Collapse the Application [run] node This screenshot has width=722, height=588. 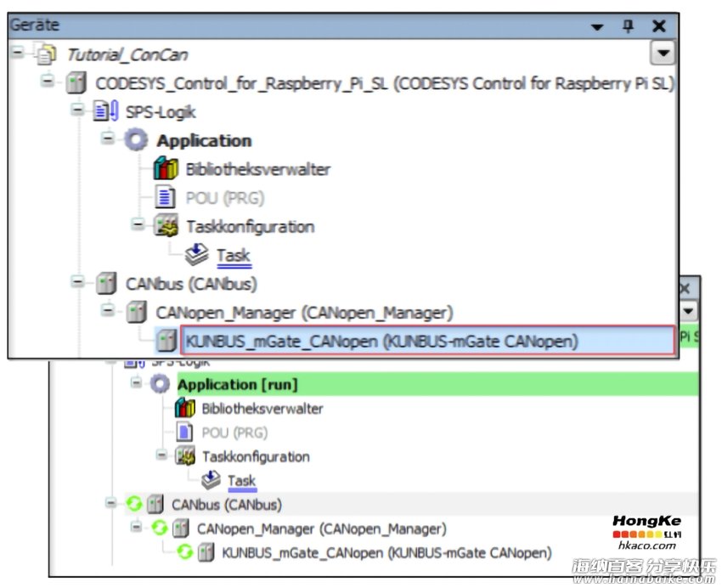[x=136, y=382]
